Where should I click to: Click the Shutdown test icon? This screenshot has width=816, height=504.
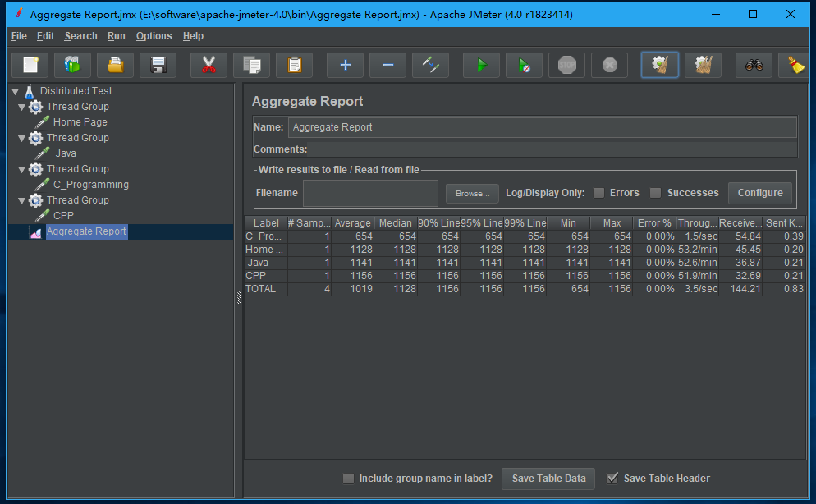[x=609, y=65]
